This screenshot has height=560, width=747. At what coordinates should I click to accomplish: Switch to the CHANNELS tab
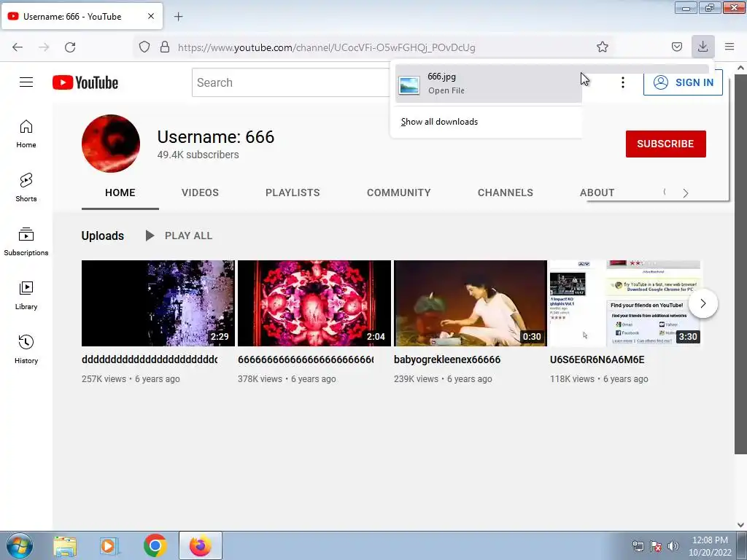pos(506,192)
